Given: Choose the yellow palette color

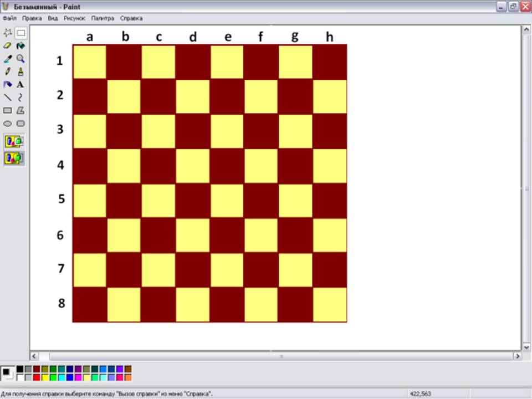Looking at the screenshot, I should [x=45, y=377].
